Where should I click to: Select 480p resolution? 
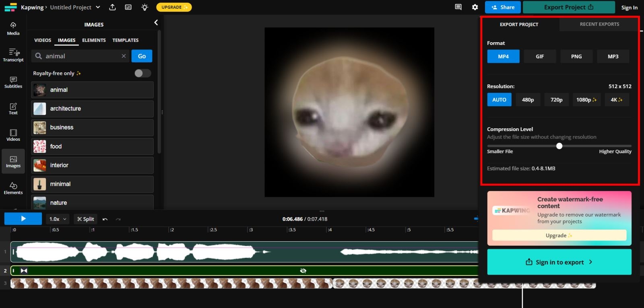pos(528,100)
